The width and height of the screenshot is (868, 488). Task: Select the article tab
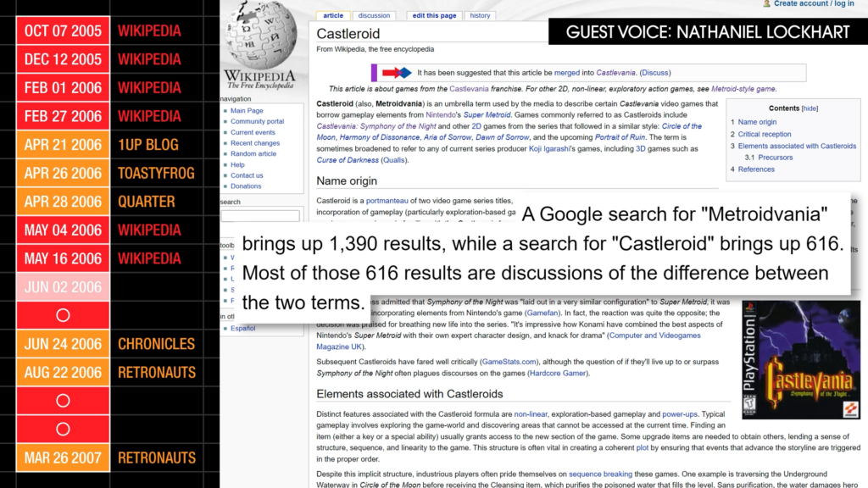(333, 15)
